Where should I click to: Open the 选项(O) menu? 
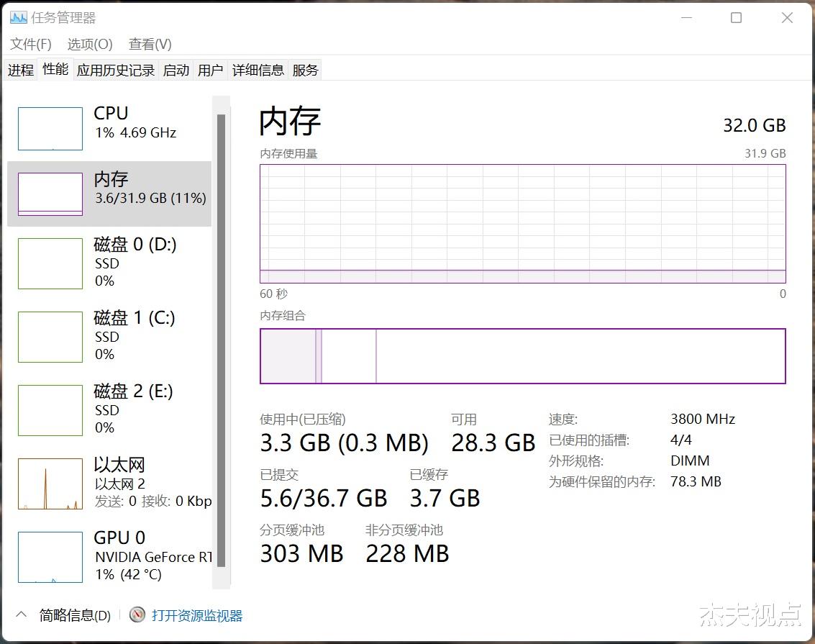point(88,44)
